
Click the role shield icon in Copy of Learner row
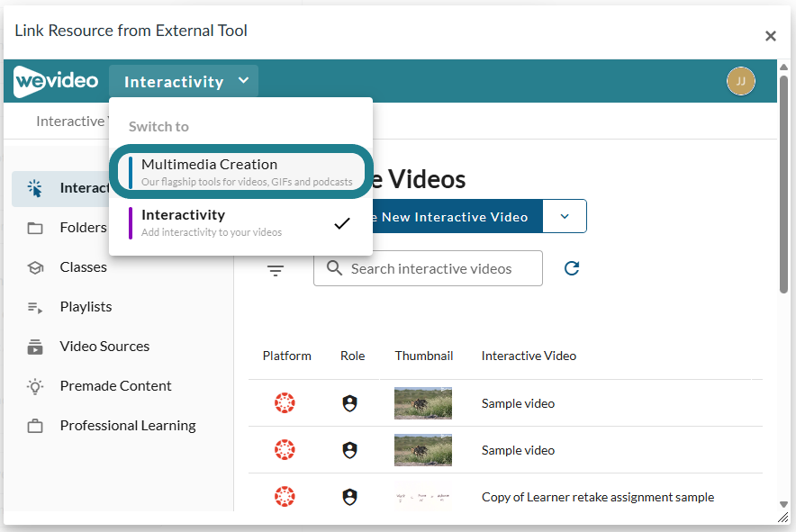pyautogui.click(x=349, y=497)
